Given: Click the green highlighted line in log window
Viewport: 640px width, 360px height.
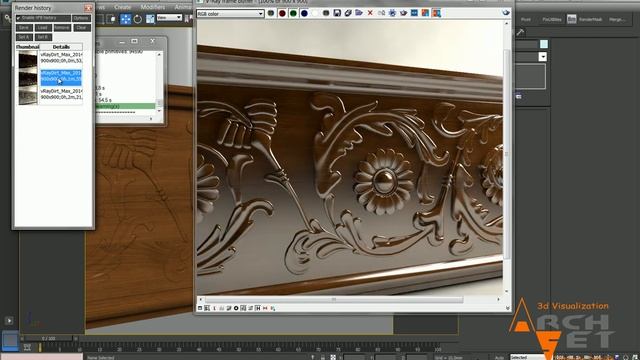Looking at the screenshot, I should (125, 106).
